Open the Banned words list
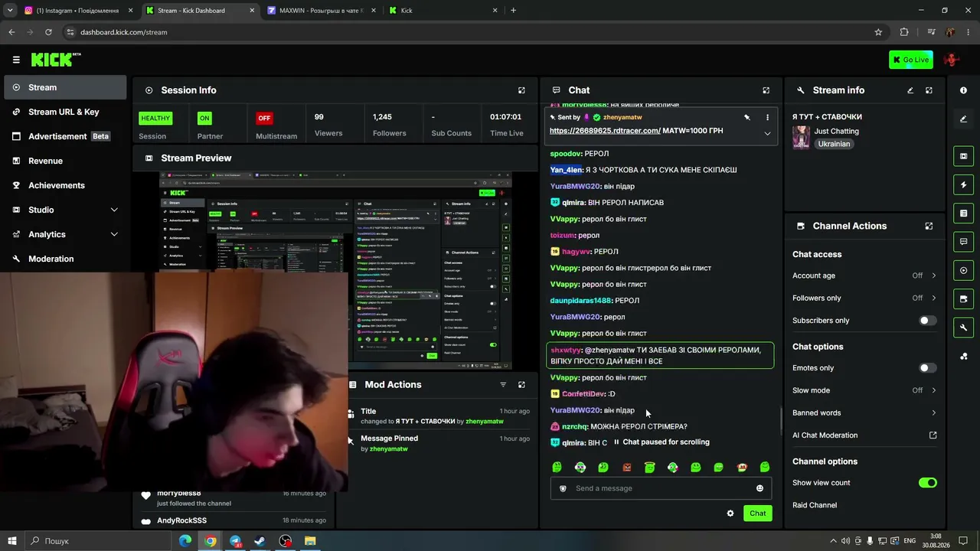 click(x=864, y=412)
